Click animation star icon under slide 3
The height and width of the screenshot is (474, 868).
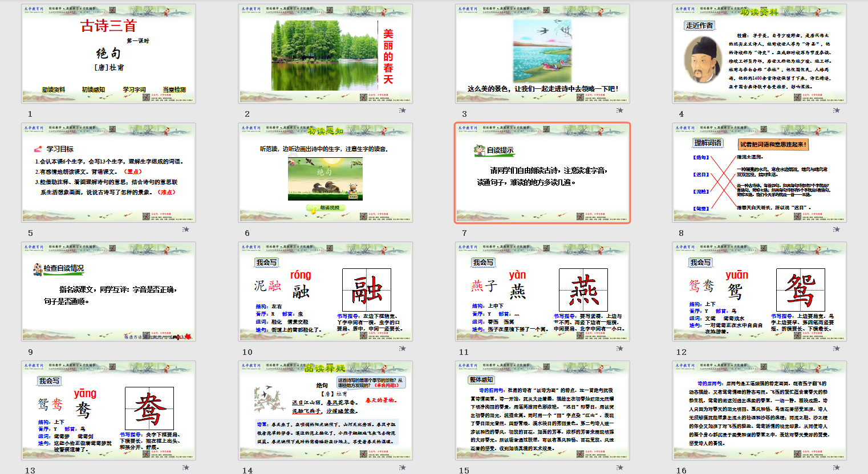(620, 111)
